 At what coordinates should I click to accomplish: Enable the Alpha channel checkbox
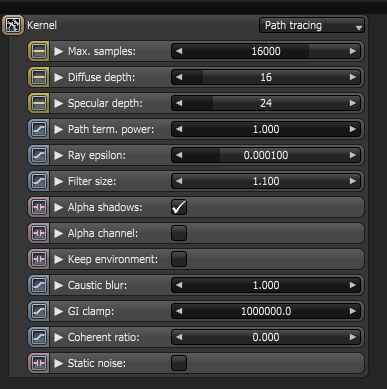click(179, 233)
